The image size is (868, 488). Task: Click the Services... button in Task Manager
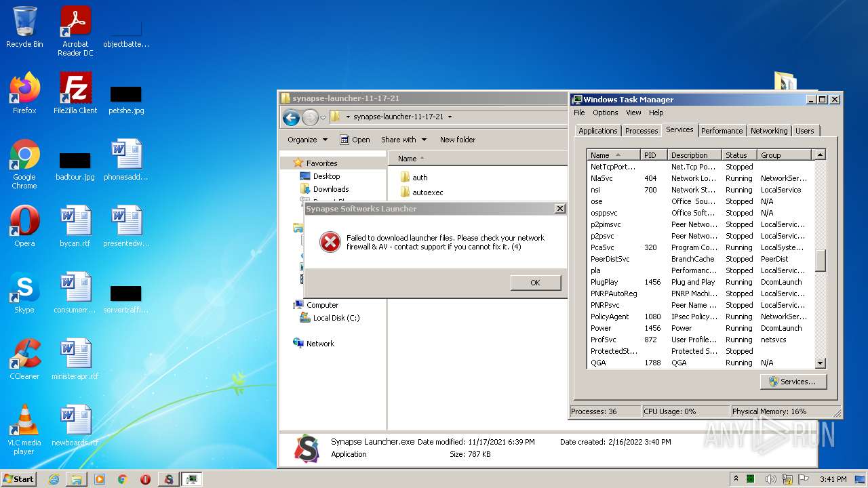[793, 382]
